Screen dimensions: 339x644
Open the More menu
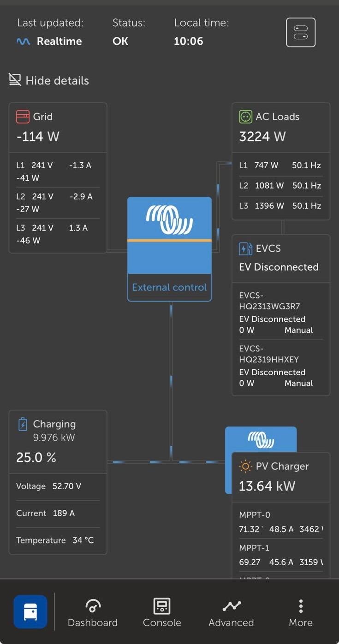tap(301, 613)
